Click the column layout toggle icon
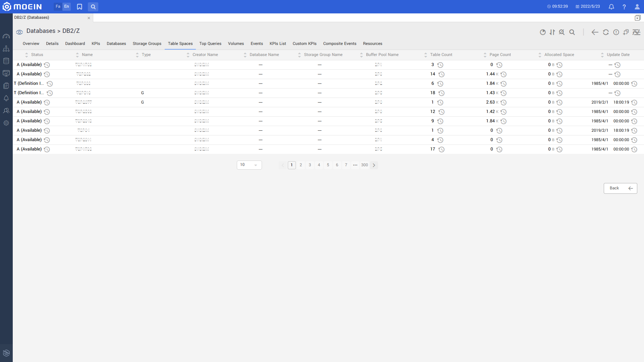644x362 pixels. (x=552, y=32)
